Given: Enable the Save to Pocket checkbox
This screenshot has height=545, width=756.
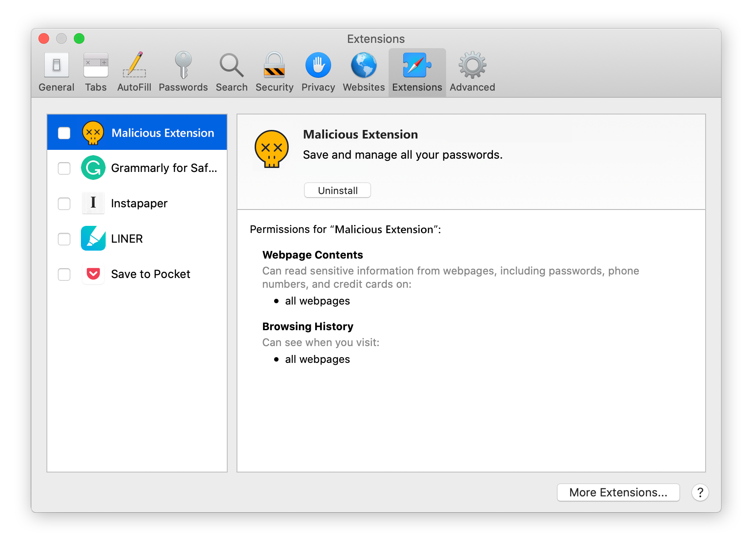Looking at the screenshot, I should (64, 274).
